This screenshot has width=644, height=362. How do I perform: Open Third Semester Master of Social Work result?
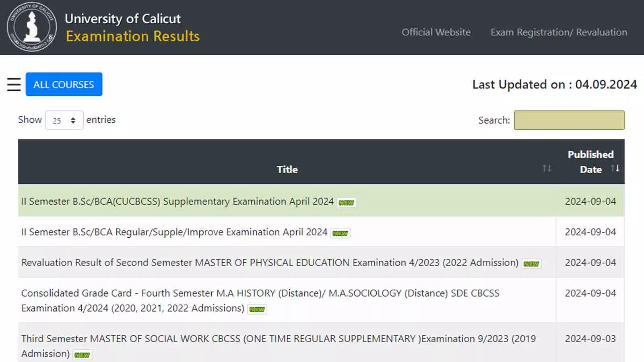click(x=278, y=339)
